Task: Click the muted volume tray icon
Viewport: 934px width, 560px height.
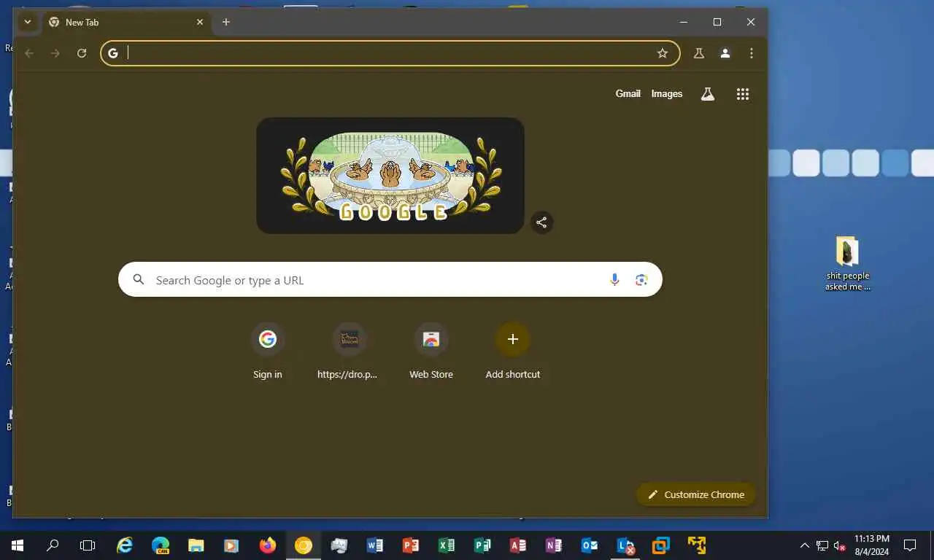Action: tap(840, 545)
